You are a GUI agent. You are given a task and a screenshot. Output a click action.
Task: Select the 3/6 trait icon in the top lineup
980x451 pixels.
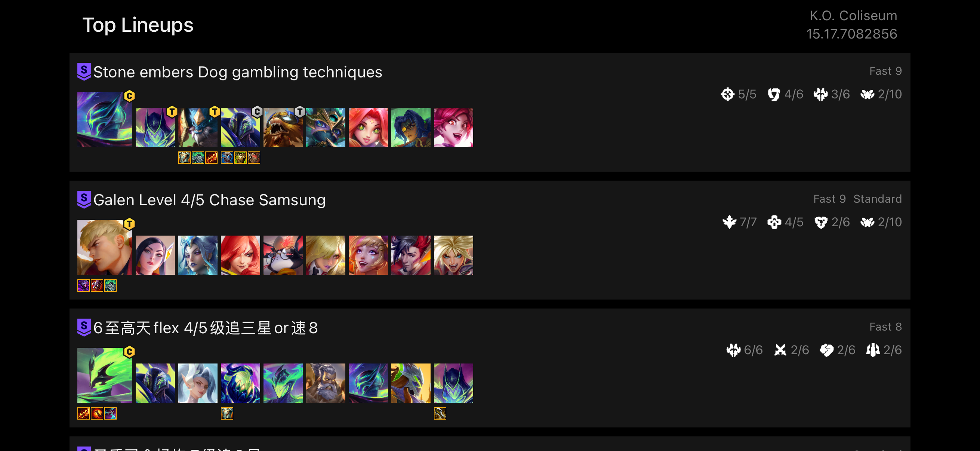tap(821, 94)
